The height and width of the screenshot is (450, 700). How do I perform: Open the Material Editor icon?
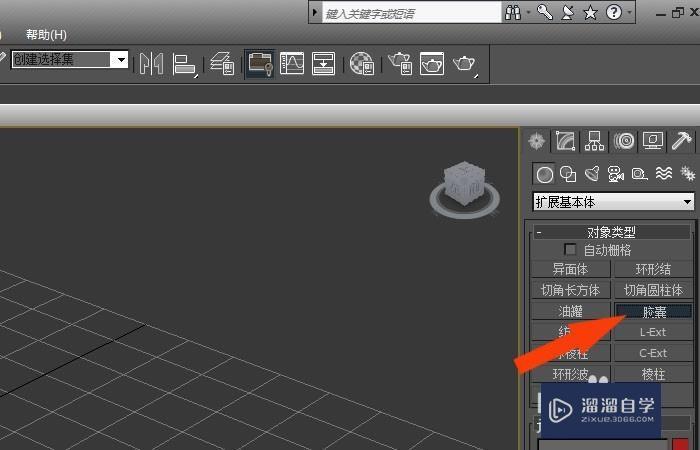362,63
